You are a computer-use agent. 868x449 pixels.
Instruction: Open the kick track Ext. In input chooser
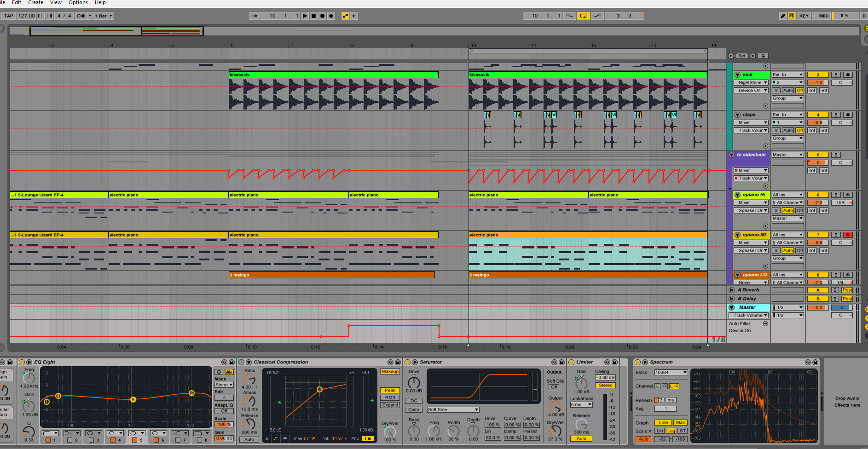(787, 75)
